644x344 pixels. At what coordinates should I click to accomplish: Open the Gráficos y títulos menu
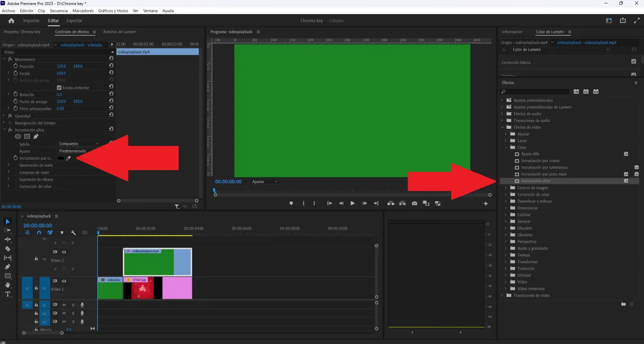pos(113,11)
